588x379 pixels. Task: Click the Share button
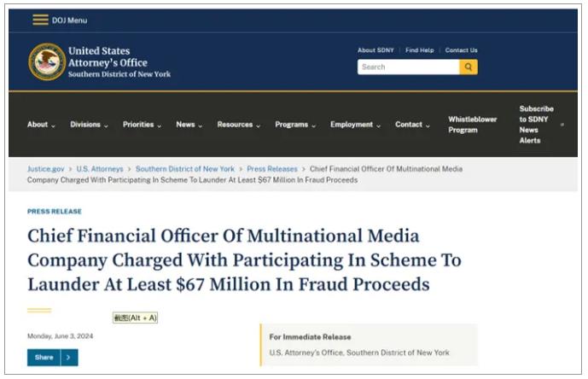tap(44, 357)
